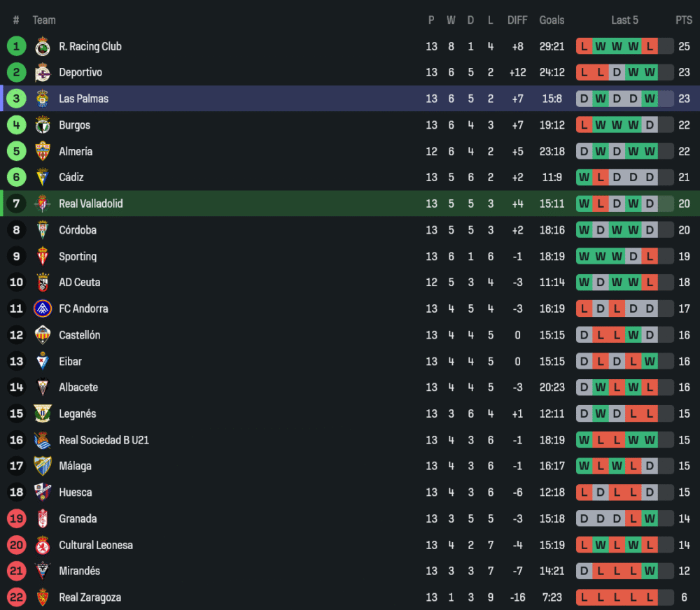Click the R. Racing Club crest icon
This screenshot has width=700, height=610.
click(x=43, y=47)
